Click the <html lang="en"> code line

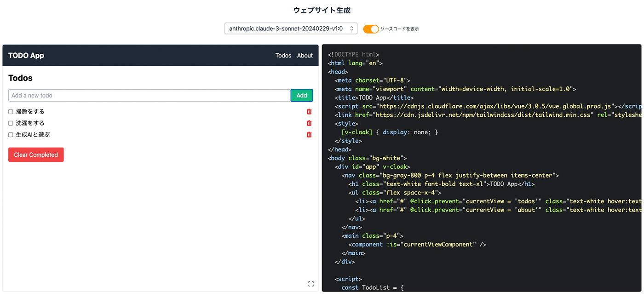[x=355, y=63]
